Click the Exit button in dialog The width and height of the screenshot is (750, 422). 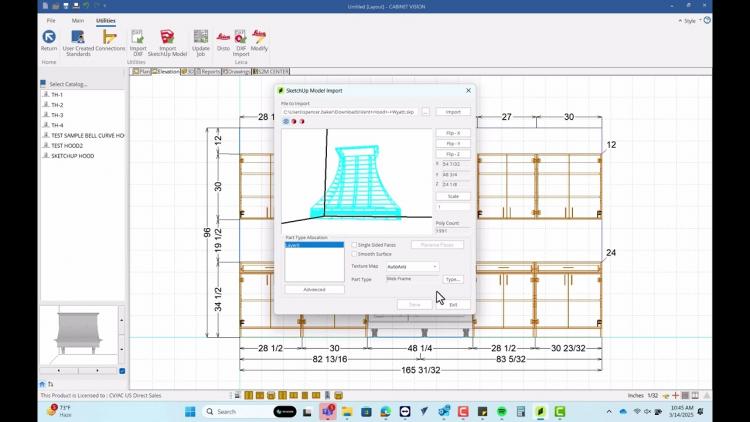coord(453,305)
